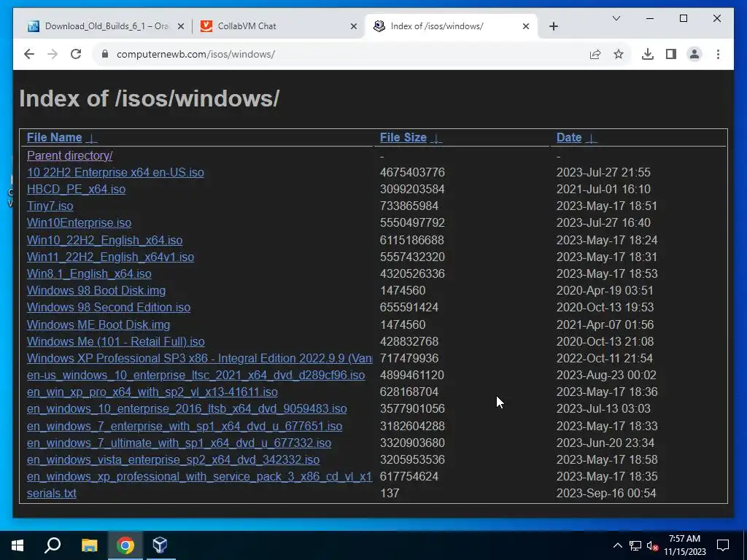Download en_windows_7_enterprise_with_sp1 iso
Screen dimensions: 747x560
(185, 426)
